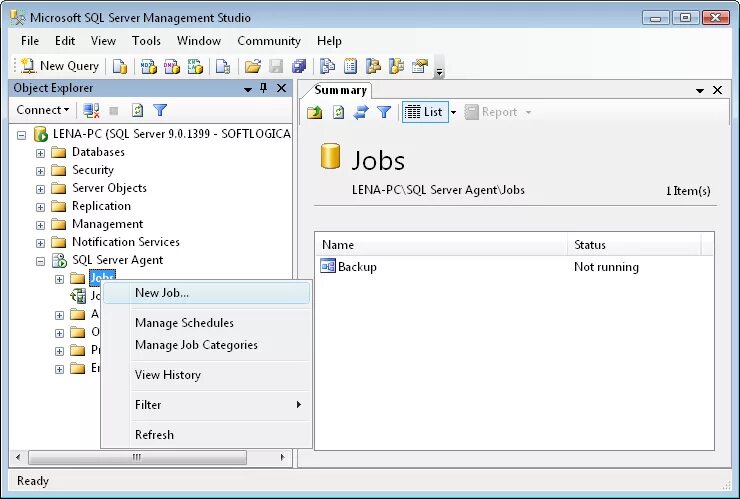
Task: Toggle the List view button
Action: (x=424, y=112)
